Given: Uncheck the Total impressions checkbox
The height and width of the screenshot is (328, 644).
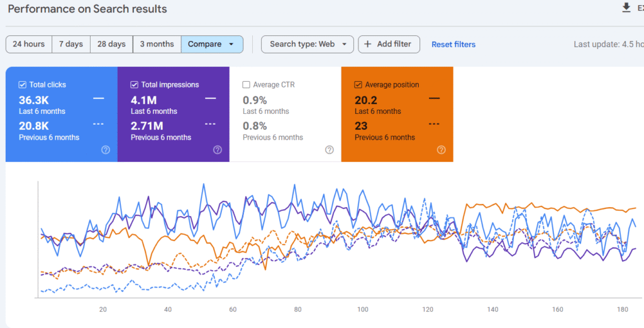Looking at the screenshot, I should 135,84.
